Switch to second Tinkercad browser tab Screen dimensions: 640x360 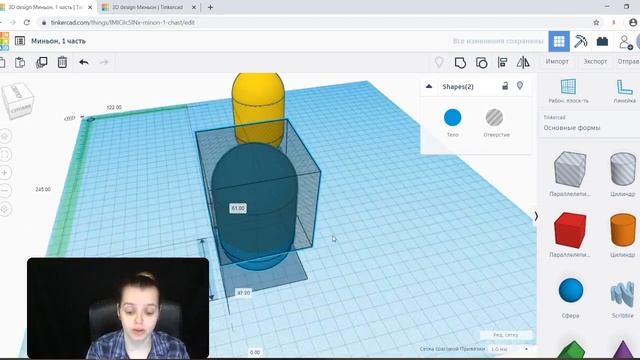click(148, 7)
